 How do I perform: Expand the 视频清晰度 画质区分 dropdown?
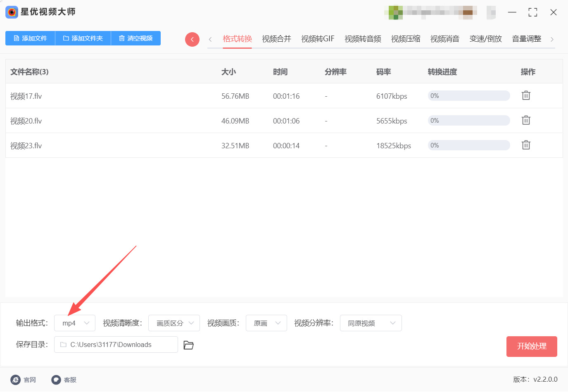pos(174,323)
